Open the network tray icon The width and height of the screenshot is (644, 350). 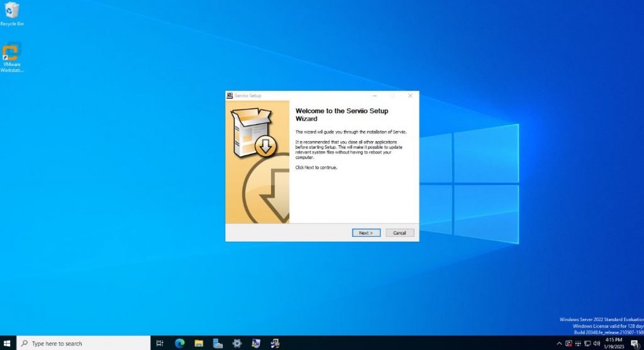click(x=587, y=344)
